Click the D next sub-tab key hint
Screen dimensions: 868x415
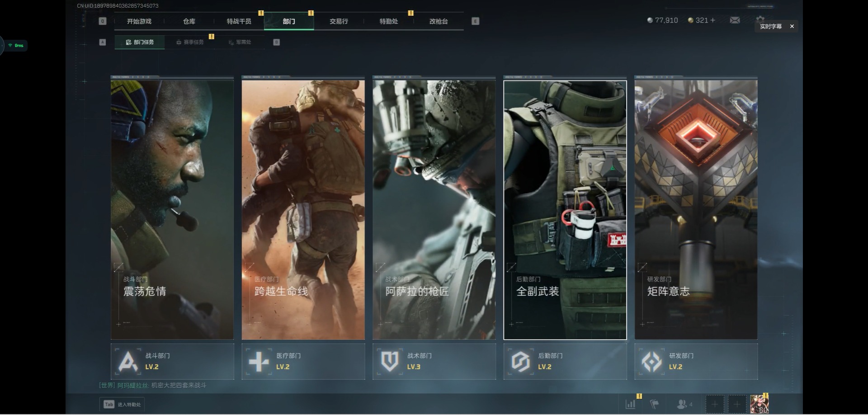277,42
